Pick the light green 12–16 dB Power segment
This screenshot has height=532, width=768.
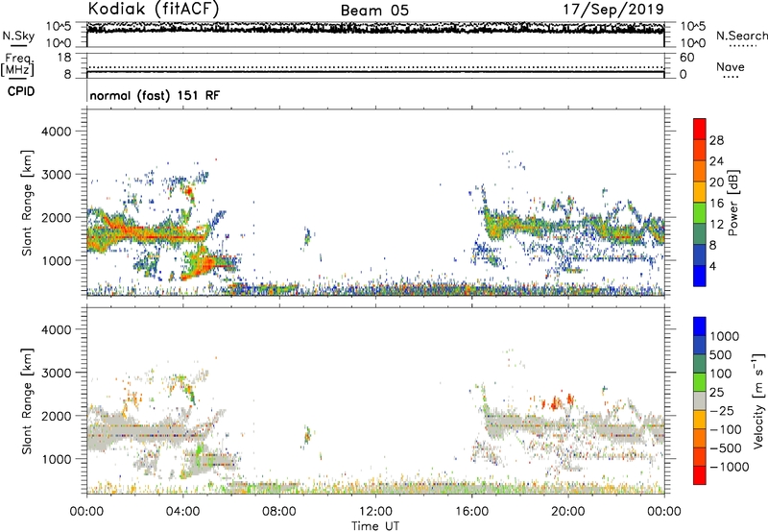coord(700,213)
